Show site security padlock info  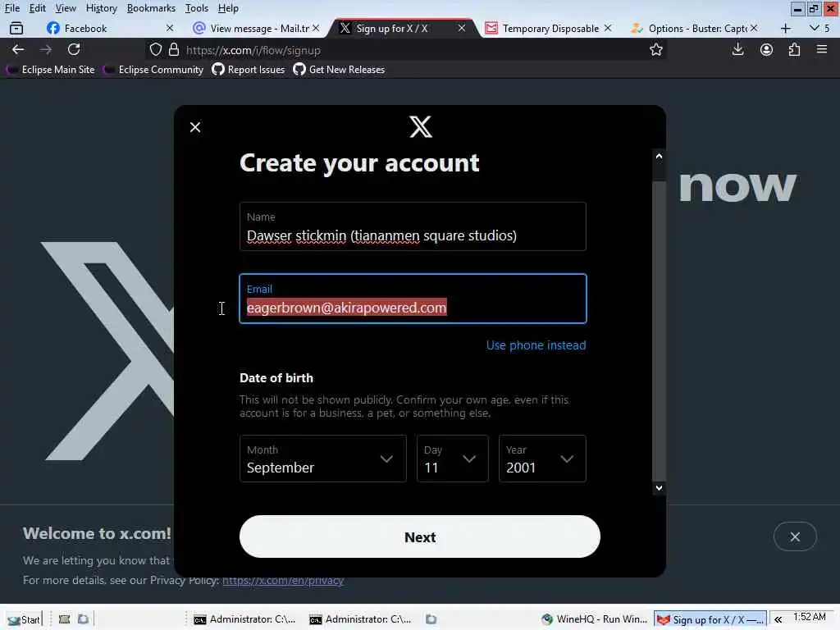click(174, 50)
